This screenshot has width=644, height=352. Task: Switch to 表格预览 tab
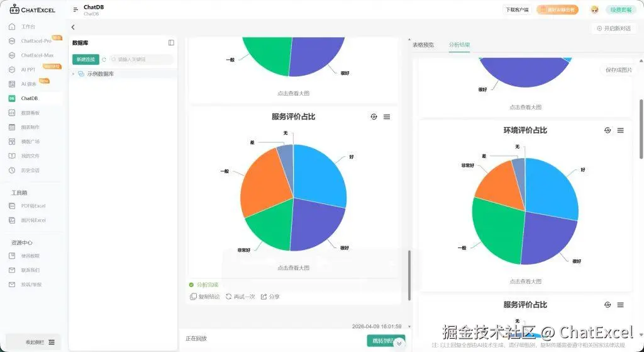tap(423, 45)
